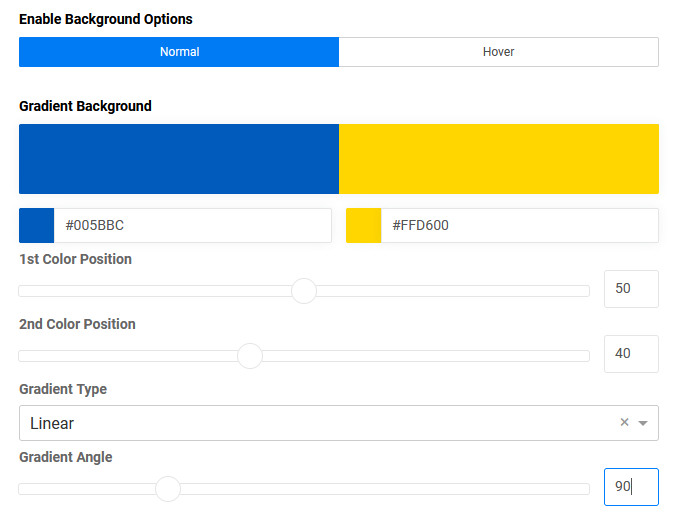The image size is (678, 517).
Task: Focus the Gradient Angle value box
Action: click(631, 487)
